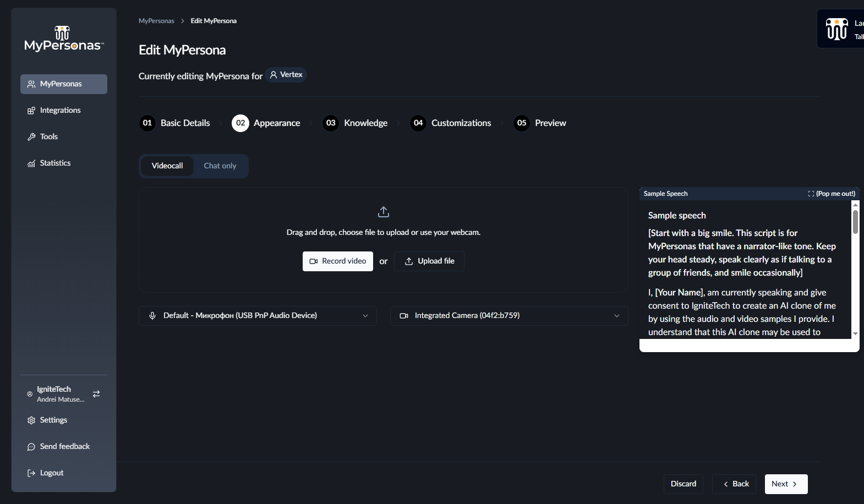Open the persona avatar widget at top right
This screenshot has height=504, width=864.
841,29
